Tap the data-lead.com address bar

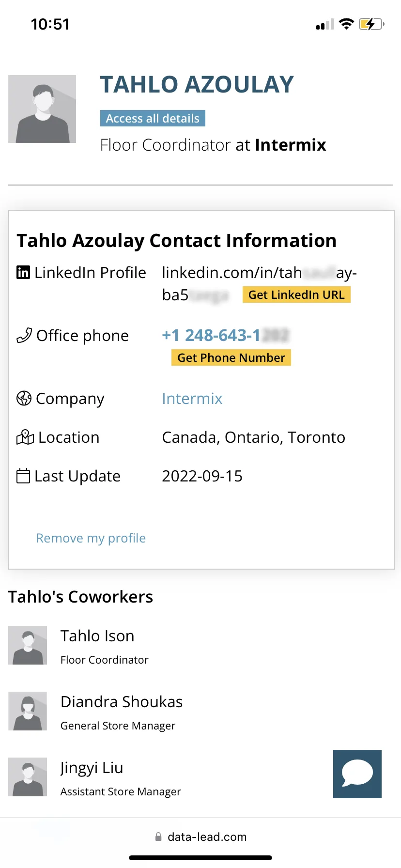pyautogui.click(x=200, y=837)
